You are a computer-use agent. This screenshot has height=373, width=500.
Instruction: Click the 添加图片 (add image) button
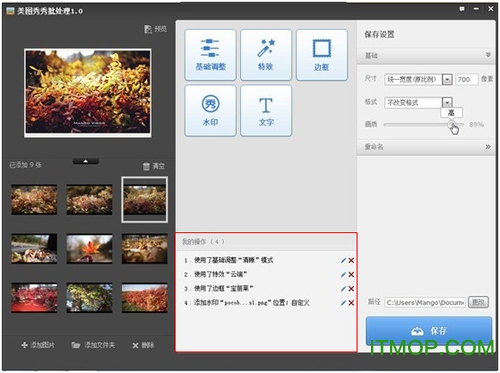(x=38, y=345)
